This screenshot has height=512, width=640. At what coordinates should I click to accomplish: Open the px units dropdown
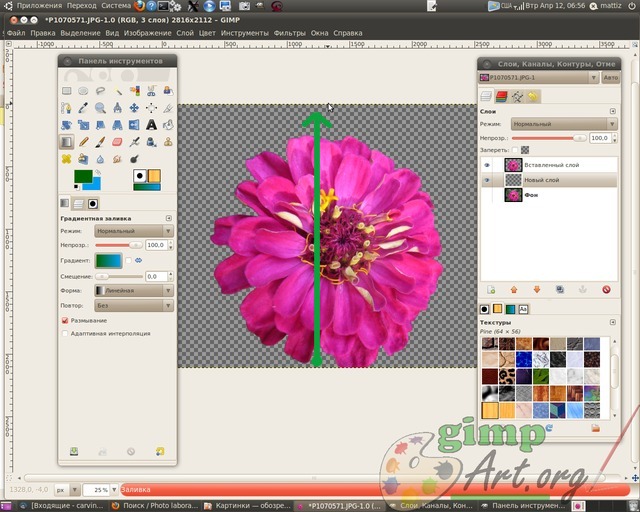67,490
